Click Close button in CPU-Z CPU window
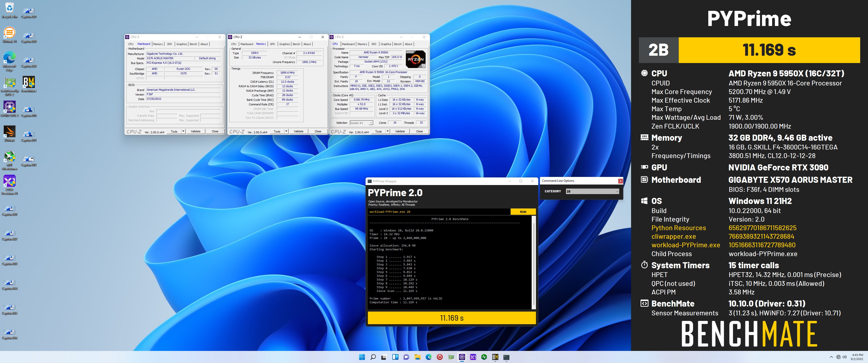Screen dimensions: 868x363 [419, 131]
